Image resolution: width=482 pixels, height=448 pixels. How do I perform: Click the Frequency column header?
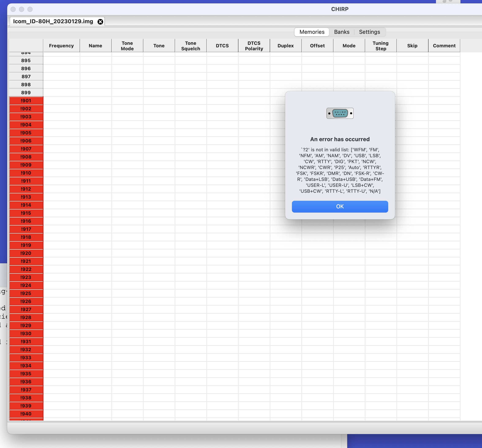(x=61, y=46)
